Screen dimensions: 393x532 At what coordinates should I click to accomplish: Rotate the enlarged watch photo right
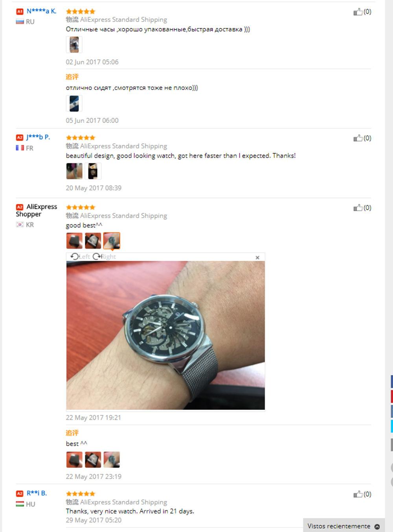click(105, 257)
